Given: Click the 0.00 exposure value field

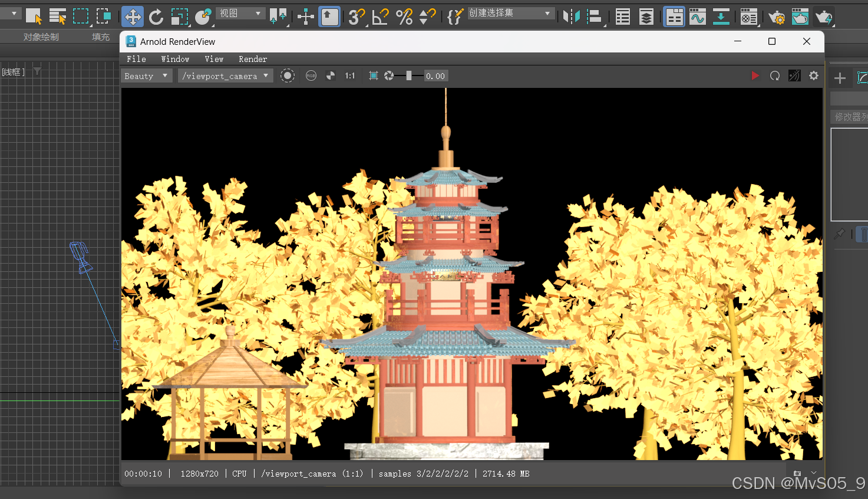Looking at the screenshot, I should [x=435, y=75].
